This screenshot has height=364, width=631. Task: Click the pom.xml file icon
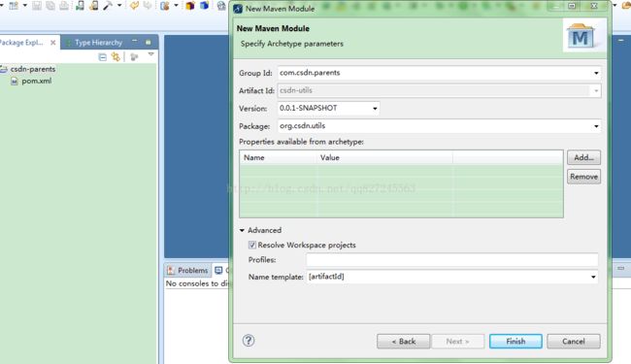15,82
